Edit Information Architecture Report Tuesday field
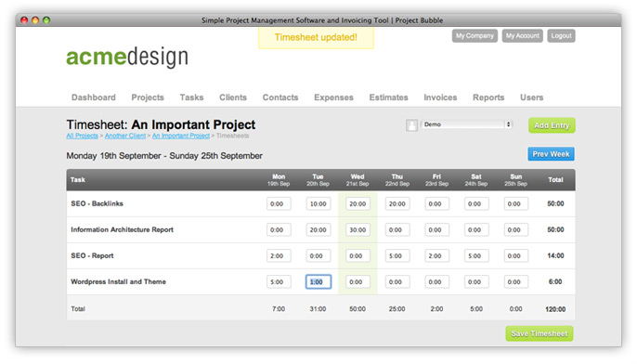This screenshot has height=364, width=637. click(x=318, y=229)
